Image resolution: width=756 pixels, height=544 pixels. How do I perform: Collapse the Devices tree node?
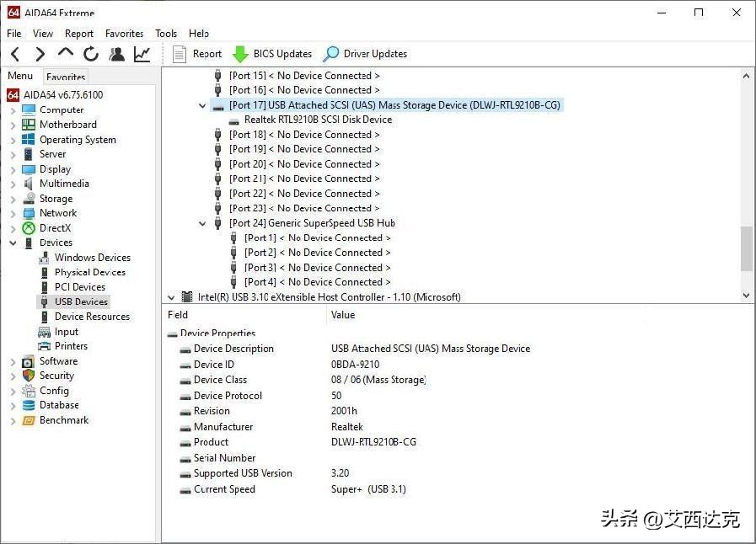coord(12,243)
